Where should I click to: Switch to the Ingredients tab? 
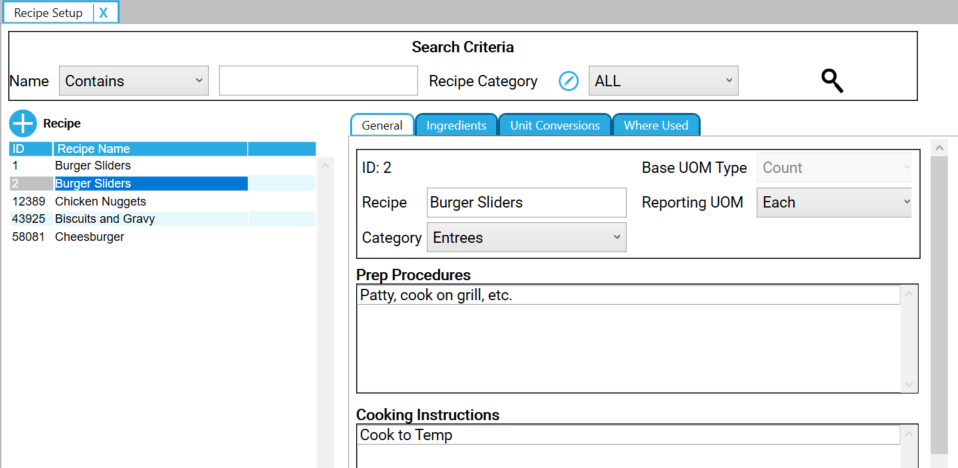click(x=456, y=125)
